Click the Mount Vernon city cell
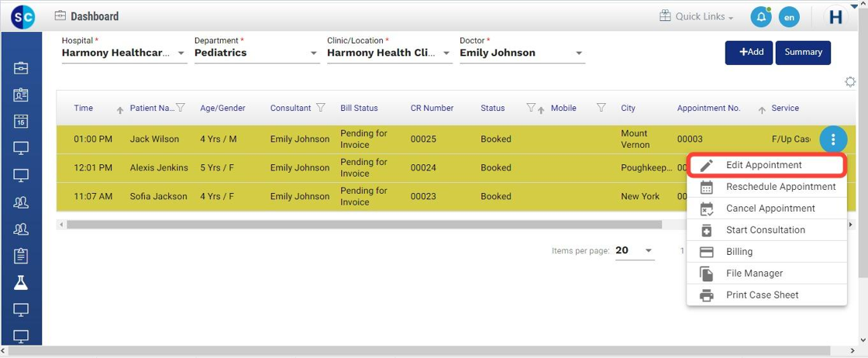 coord(635,139)
